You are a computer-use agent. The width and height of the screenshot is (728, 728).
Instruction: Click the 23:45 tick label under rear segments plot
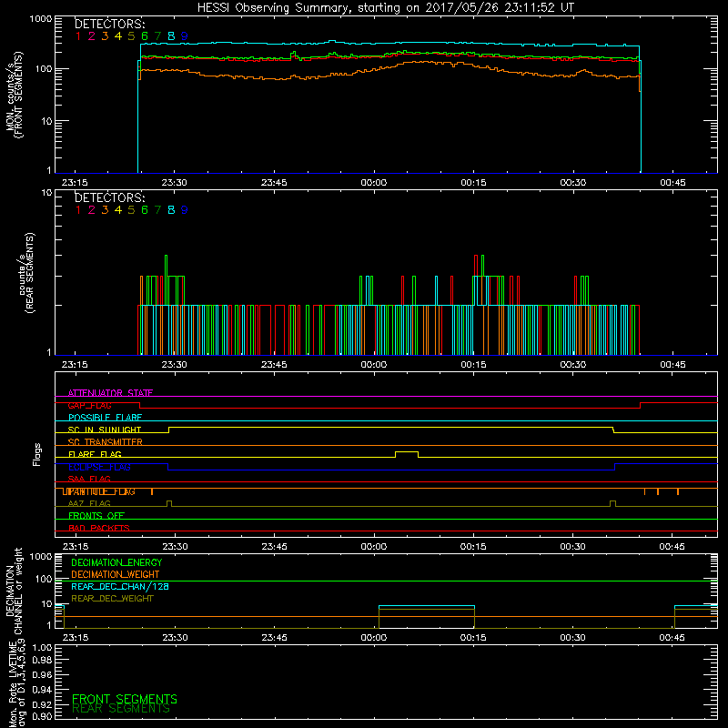click(274, 365)
